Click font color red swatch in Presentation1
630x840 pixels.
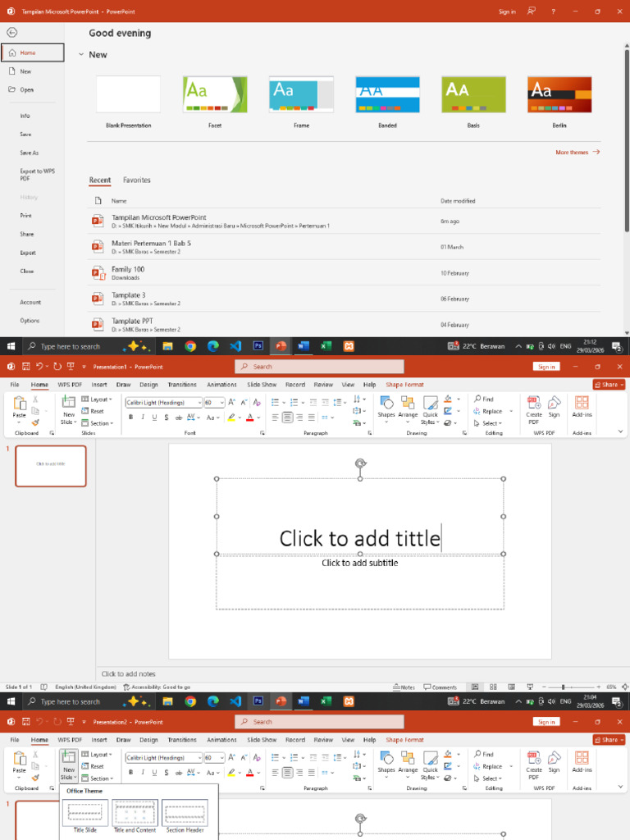click(249, 418)
